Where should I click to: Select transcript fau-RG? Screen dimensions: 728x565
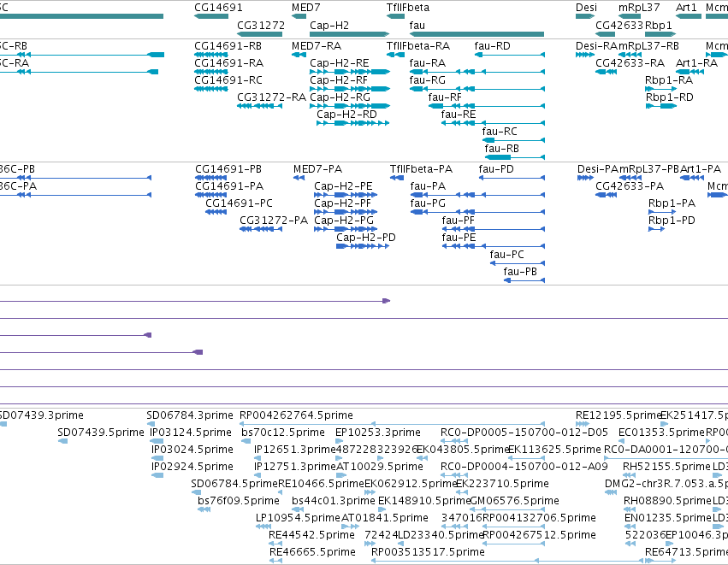476,89
